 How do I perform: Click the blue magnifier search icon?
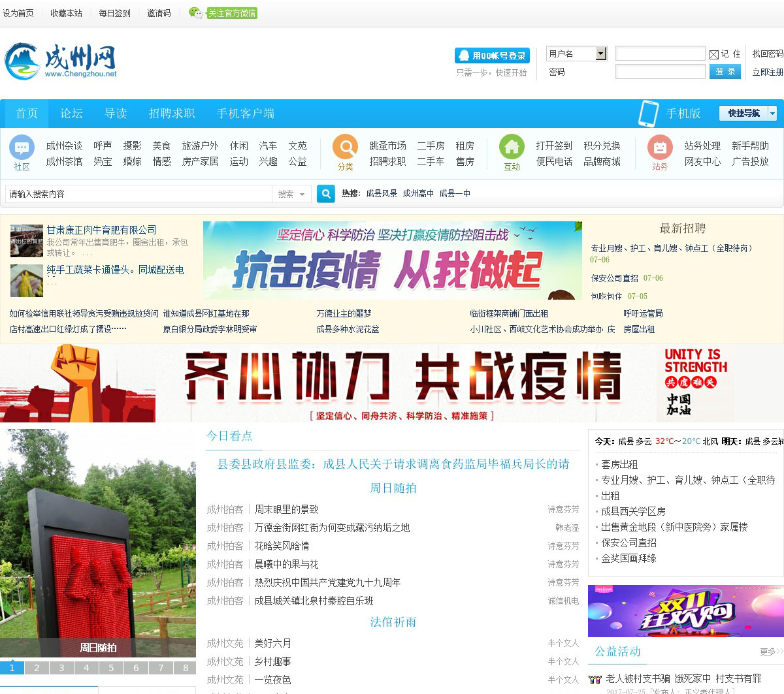coord(325,194)
